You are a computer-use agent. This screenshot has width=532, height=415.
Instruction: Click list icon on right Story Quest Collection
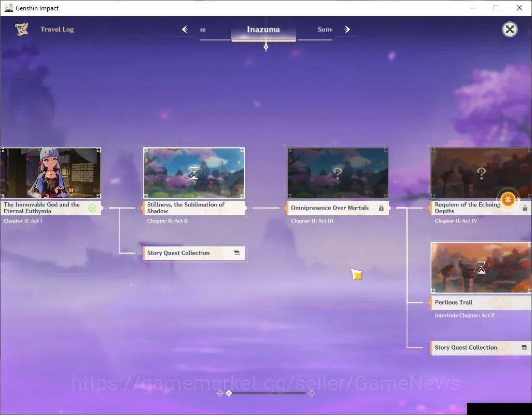[x=524, y=348]
